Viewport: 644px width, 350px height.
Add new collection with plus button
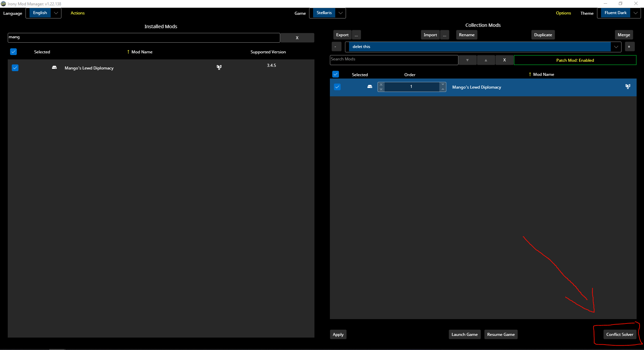point(629,47)
